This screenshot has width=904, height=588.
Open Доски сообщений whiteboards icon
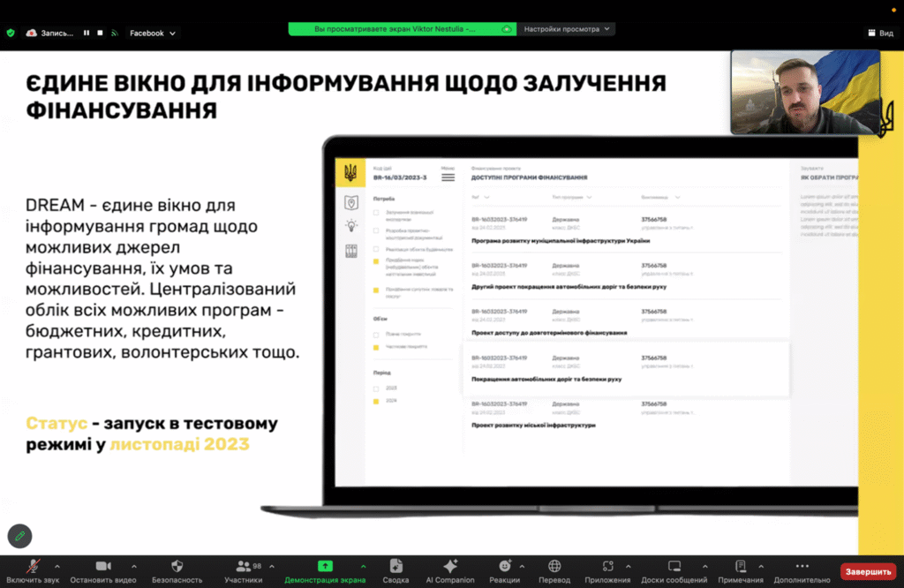[674, 566]
